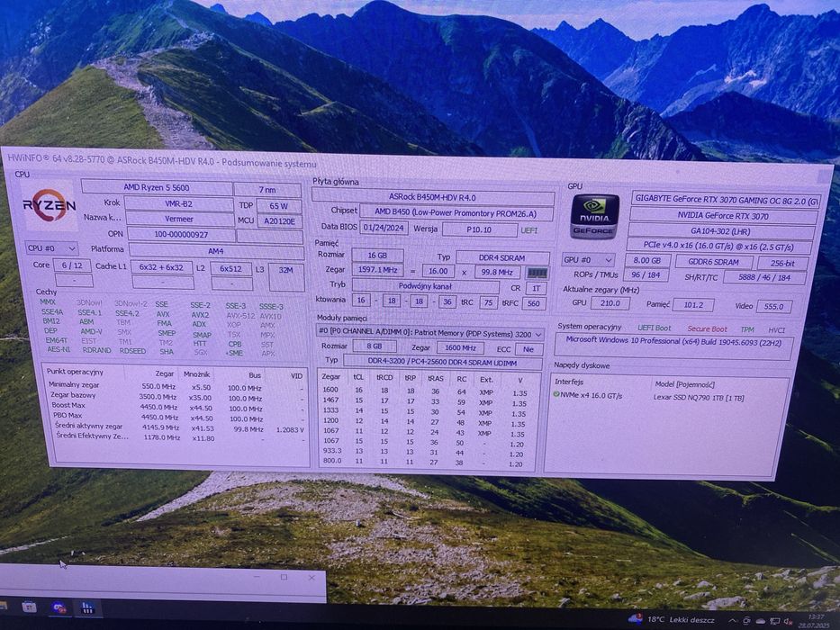Click the GIGABYTE GeForce RTX 3070 GAMING OC field

coord(726,199)
